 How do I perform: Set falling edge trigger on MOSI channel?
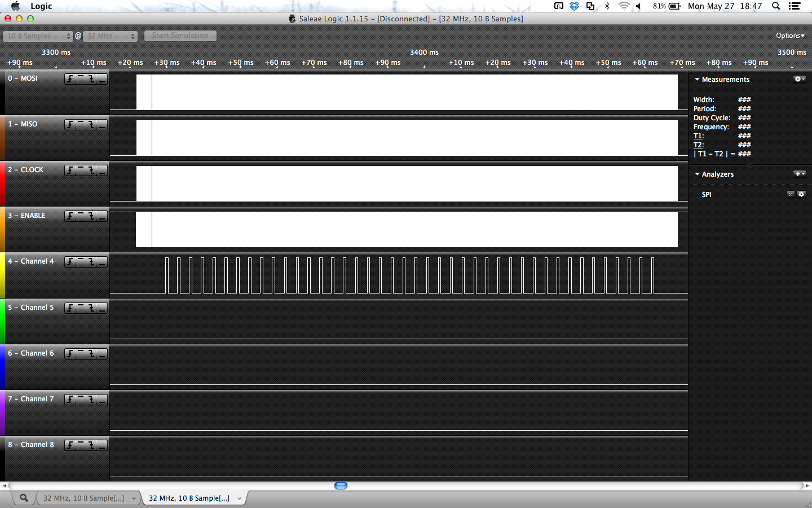click(91, 79)
